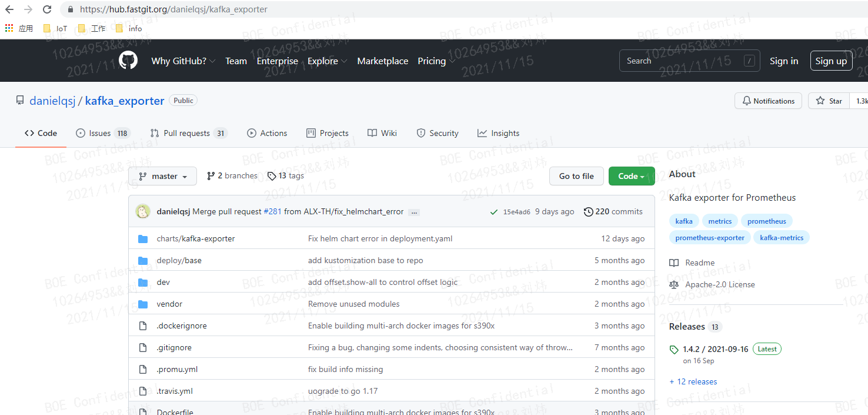Click the .gitignore file icon
The height and width of the screenshot is (415, 868).
tap(142, 348)
